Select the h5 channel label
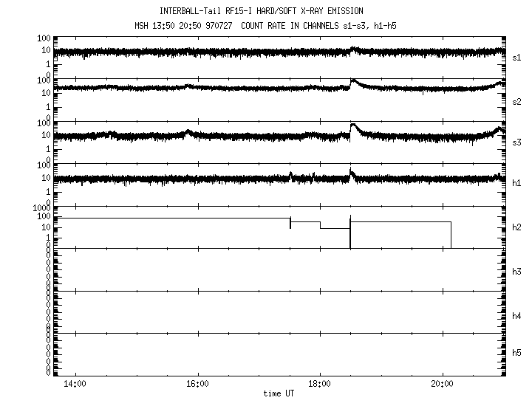 coord(516,353)
